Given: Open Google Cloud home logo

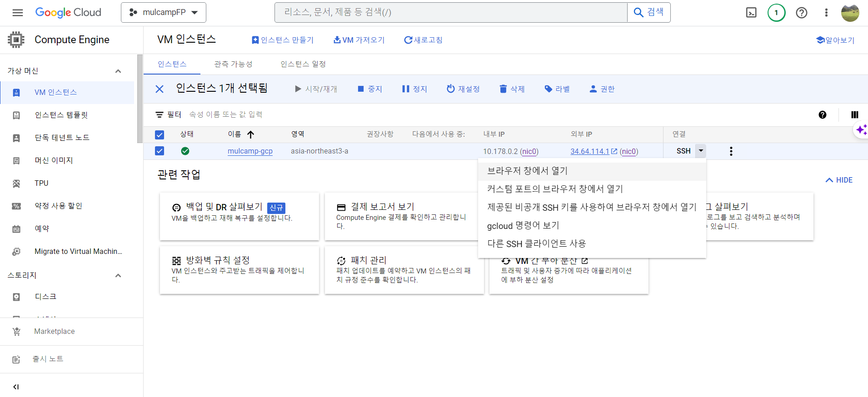Looking at the screenshot, I should pos(68,12).
